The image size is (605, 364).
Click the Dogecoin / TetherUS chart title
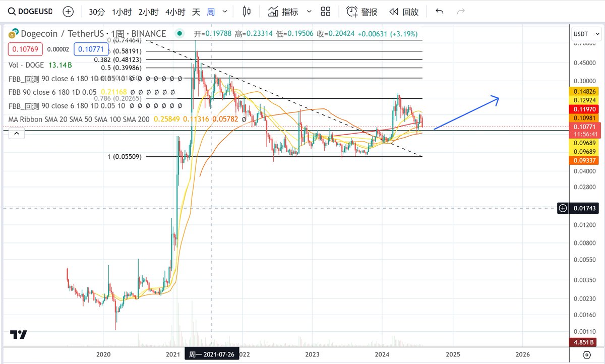point(93,34)
